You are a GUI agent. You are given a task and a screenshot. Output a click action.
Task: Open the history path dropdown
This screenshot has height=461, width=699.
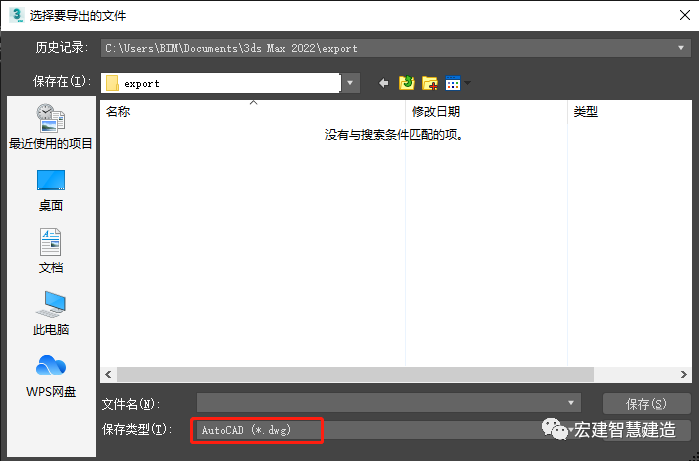(x=681, y=48)
